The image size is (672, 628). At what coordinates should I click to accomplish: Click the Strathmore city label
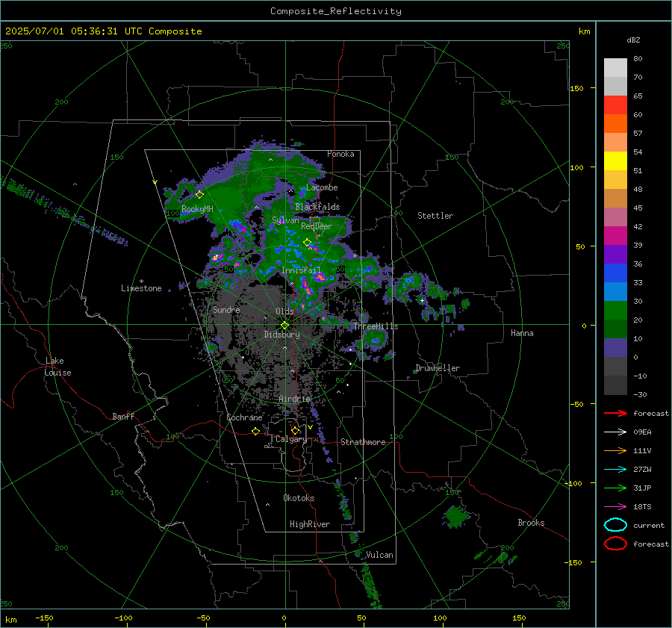(x=363, y=442)
